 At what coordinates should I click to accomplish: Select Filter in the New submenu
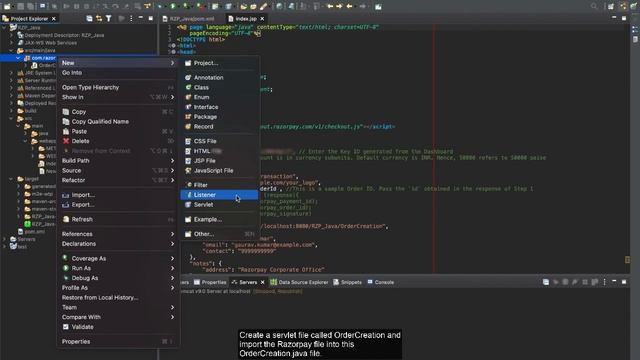pyautogui.click(x=219, y=185)
